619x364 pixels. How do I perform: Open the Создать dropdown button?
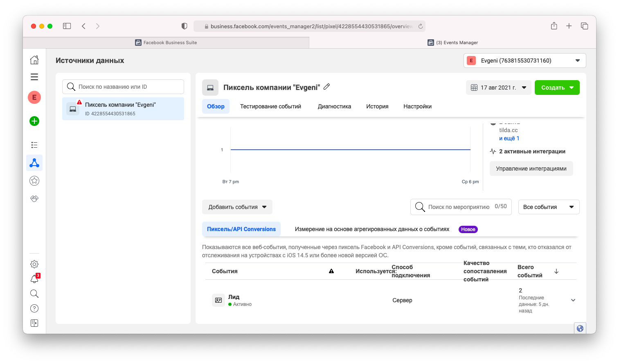point(557,88)
